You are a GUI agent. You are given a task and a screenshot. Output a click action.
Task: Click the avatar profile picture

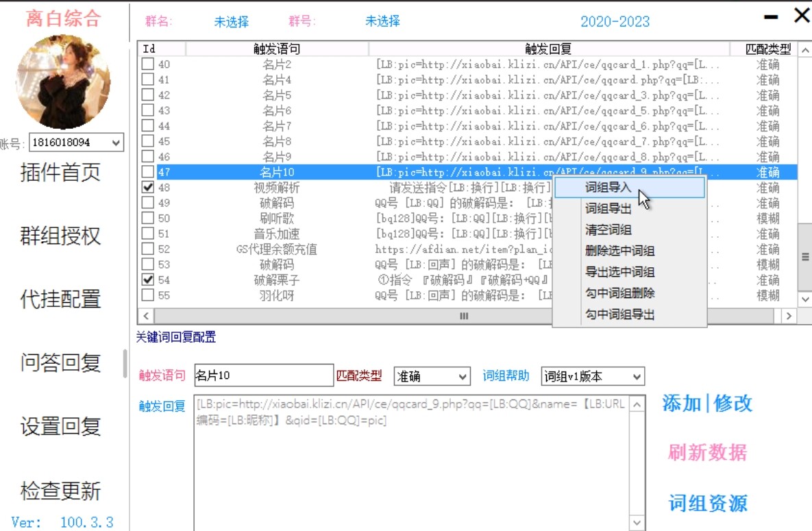64,80
